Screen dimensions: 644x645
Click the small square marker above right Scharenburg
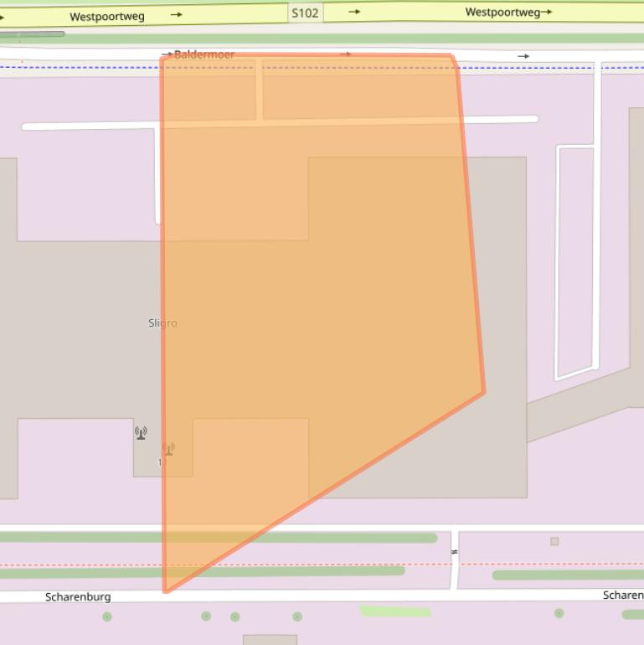(x=554, y=541)
